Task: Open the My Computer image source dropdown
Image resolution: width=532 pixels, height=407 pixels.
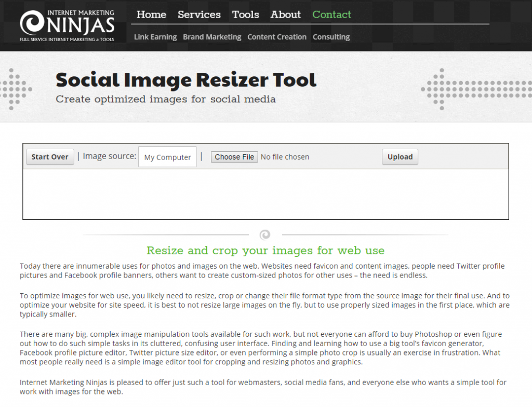Action: (167, 157)
